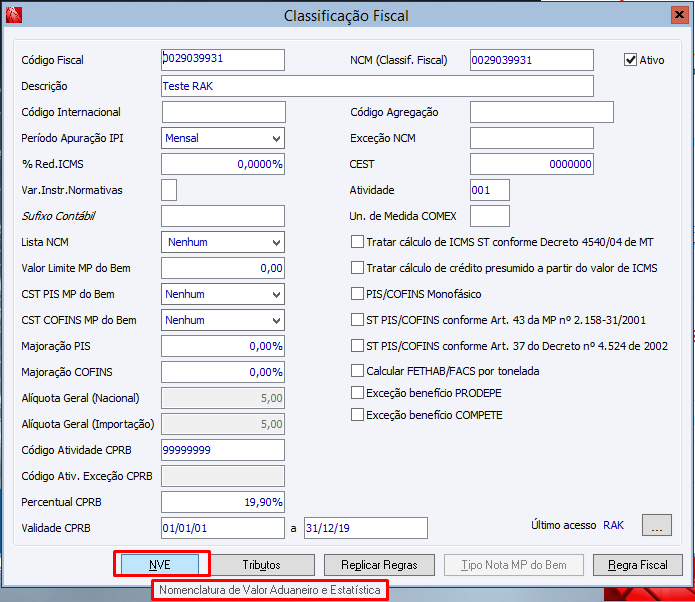Enable Calcular FETHAB/FACS por tonelada
Image resolution: width=695 pixels, height=602 pixels.
357,371
